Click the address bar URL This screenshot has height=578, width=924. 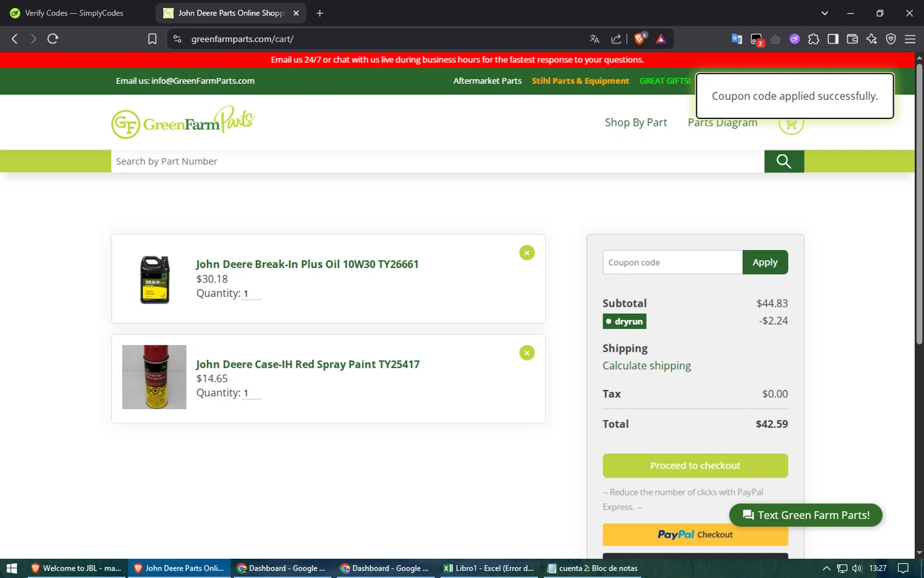[242, 39]
